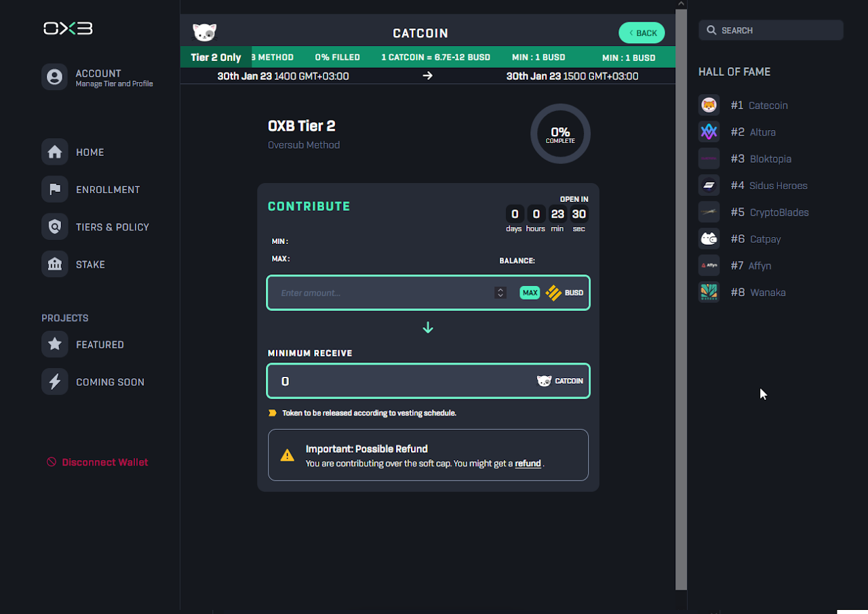Focus the SEARCH input field
The height and width of the screenshot is (614, 868).
point(771,30)
